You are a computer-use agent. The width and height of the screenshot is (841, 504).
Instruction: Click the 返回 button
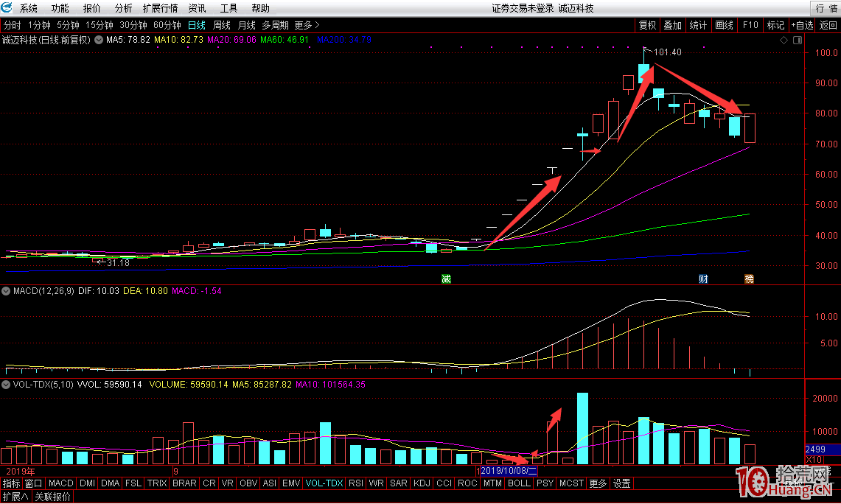point(828,25)
